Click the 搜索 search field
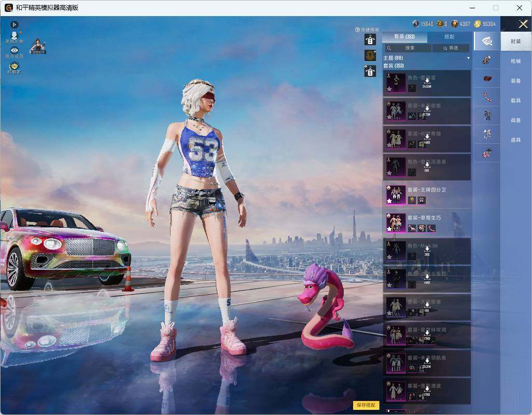 pyautogui.click(x=407, y=48)
